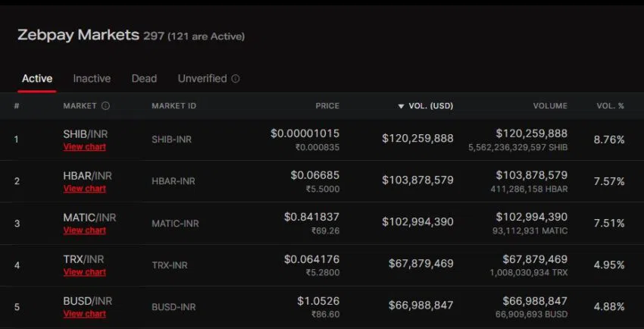
Task: Switch to the Inactive tab
Action: [x=92, y=79]
